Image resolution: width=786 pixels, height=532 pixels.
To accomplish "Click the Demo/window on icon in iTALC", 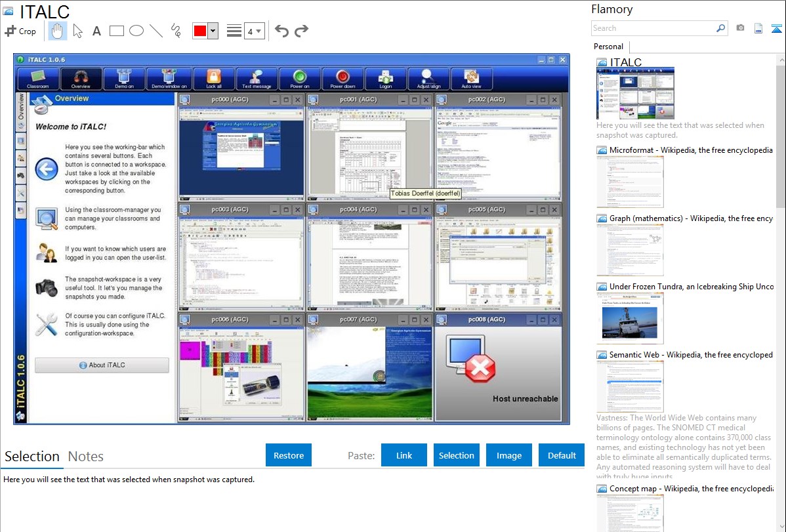I will (x=169, y=79).
